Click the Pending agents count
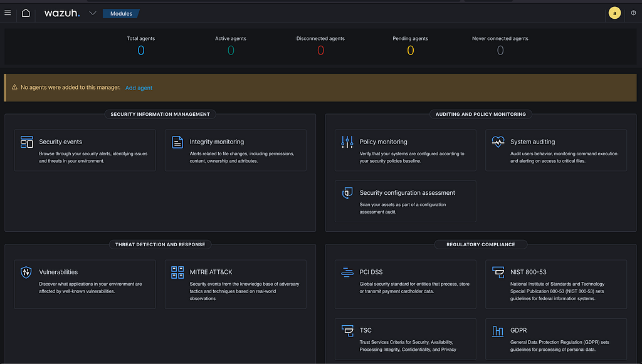This screenshot has height=364, width=642. [410, 50]
